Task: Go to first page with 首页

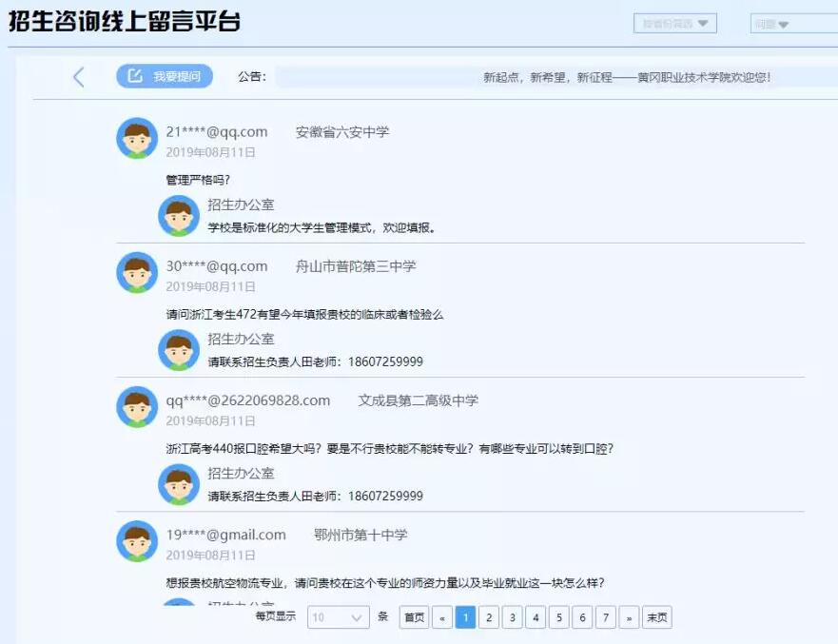Action: [414, 617]
